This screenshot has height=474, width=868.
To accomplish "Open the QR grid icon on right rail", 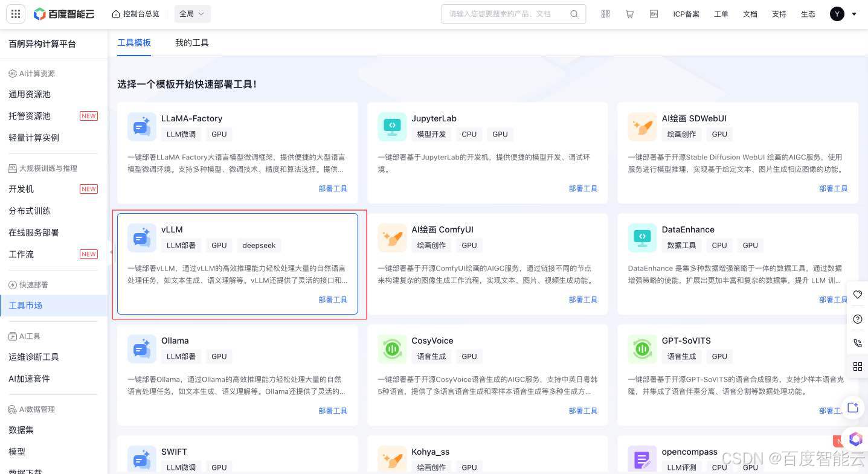I will (x=857, y=367).
